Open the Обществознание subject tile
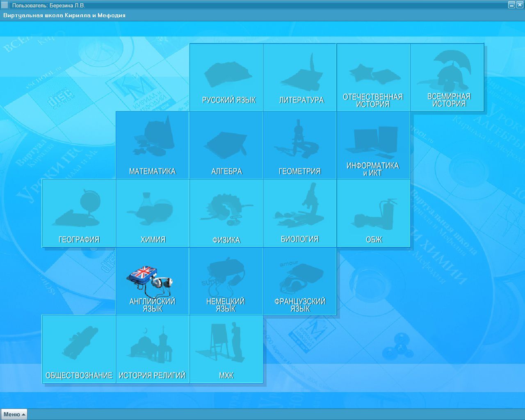This screenshot has width=525, height=420. click(x=79, y=349)
